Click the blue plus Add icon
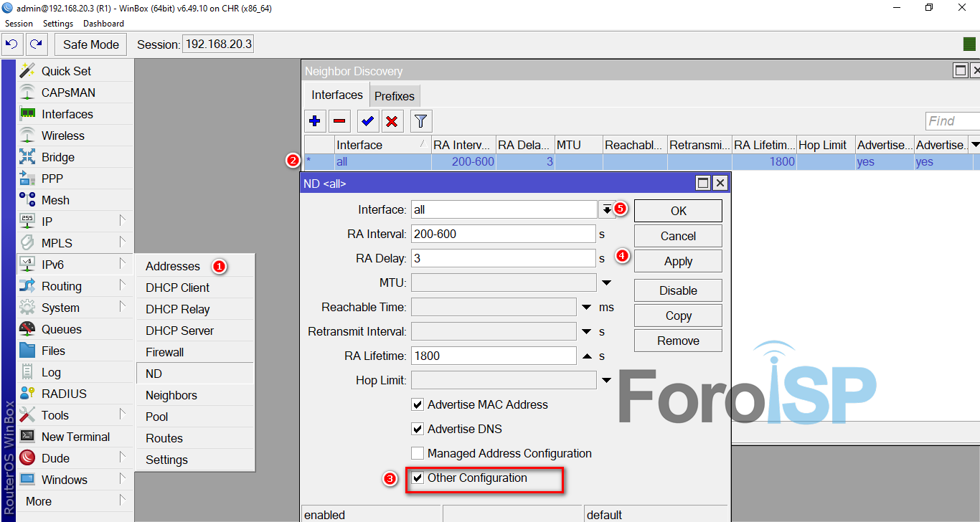 pyautogui.click(x=315, y=121)
